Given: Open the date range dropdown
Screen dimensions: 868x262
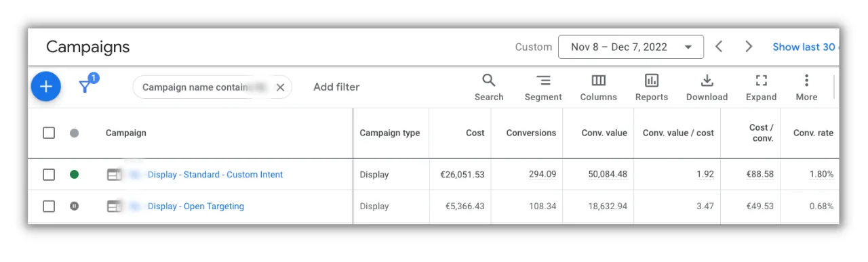Looking at the screenshot, I should click(631, 47).
